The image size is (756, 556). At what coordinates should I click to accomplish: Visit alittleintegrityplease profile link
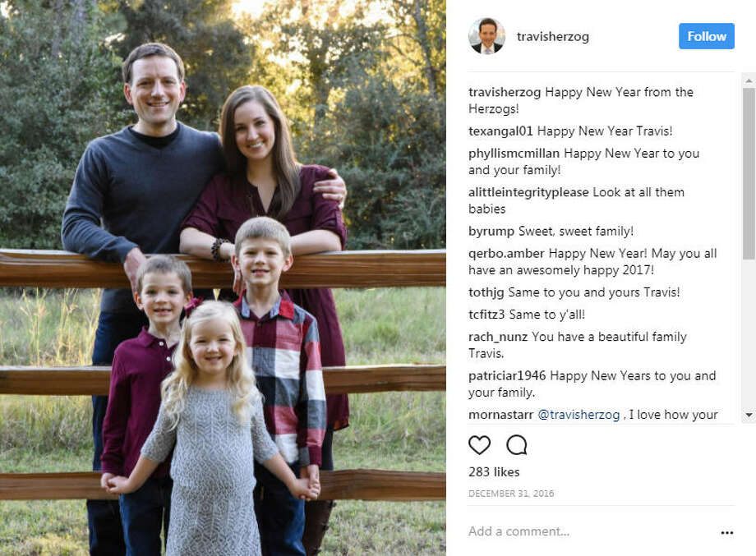click(528, 193)
